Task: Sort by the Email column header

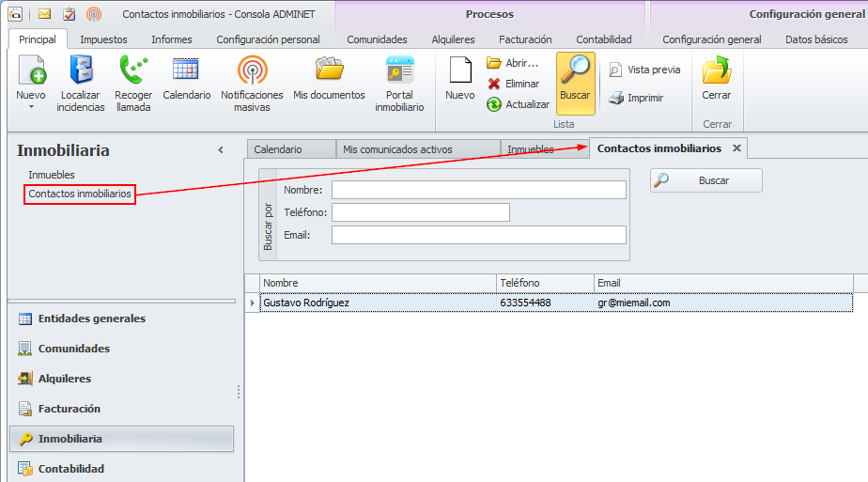Action: pyautogui.click(x=723, y=283)
